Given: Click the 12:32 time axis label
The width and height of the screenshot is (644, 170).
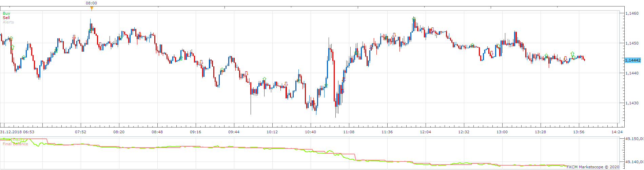Looking at the screenshot, I should 464,132.
